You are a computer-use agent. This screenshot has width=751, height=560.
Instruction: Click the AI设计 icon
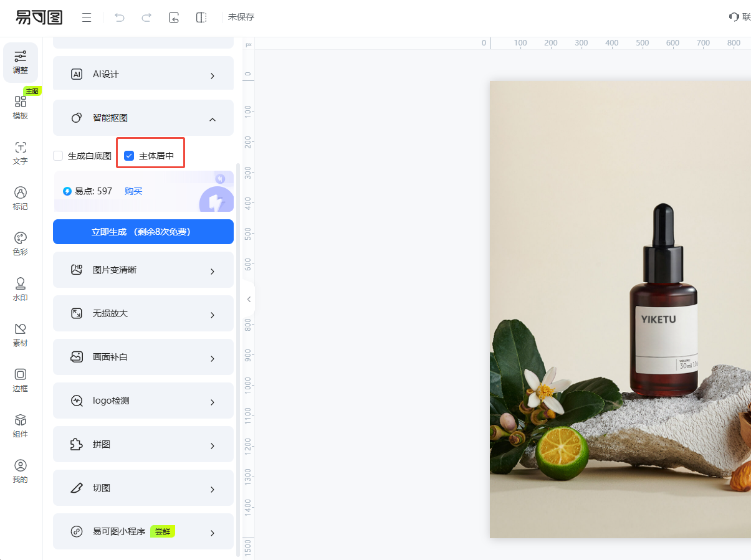[77, 74]
